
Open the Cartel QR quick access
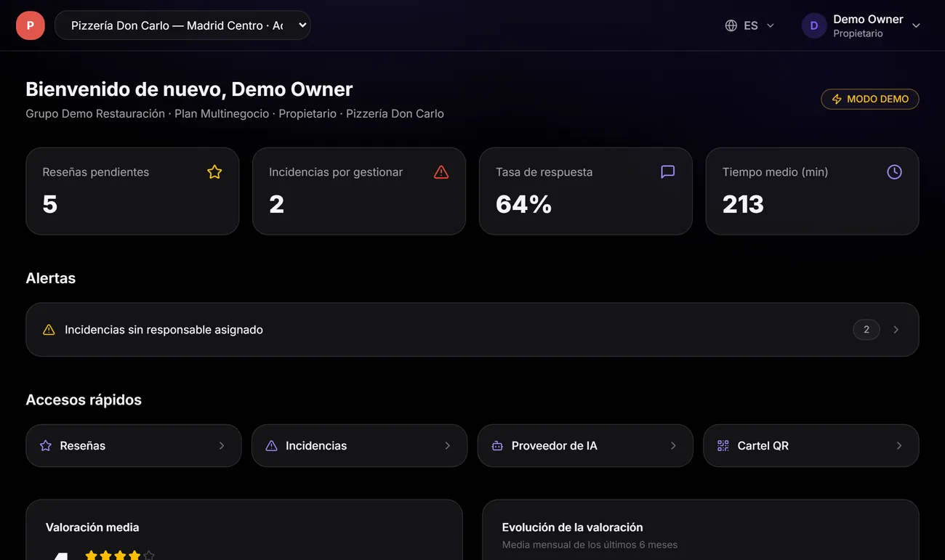pyautogui.click(x=811, y=446)
